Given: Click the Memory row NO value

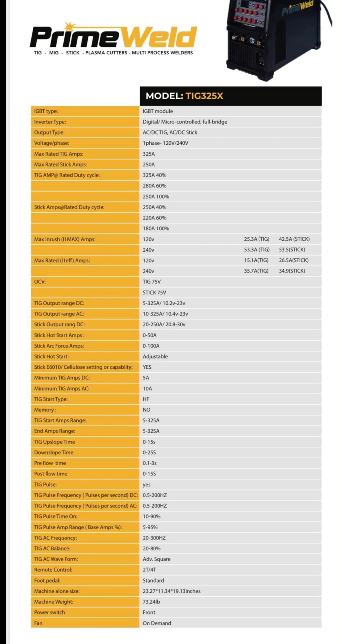Looking at the screenshot, I should (x=146, y=410).
